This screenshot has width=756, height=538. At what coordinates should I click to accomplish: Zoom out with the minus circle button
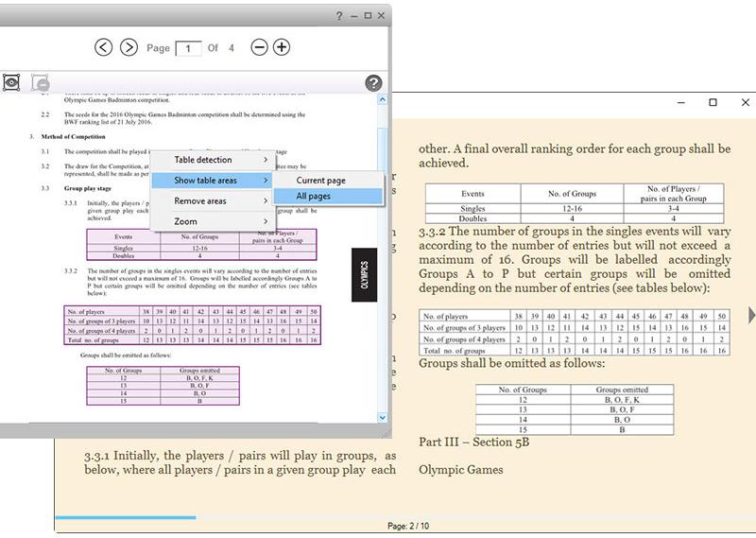click(x=259, y=47)
